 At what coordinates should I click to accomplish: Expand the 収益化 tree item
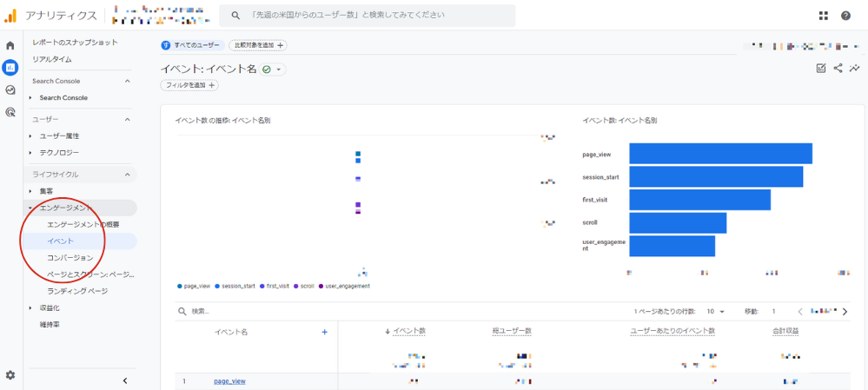(x=31, y=307)
